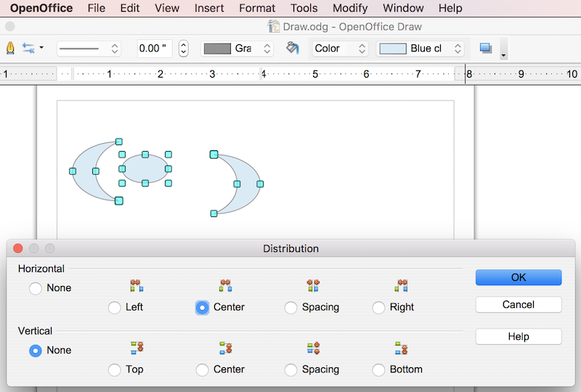Click the small ellipse shape on canvas
The image size is (581, 392).
click(x=145, y=169)
